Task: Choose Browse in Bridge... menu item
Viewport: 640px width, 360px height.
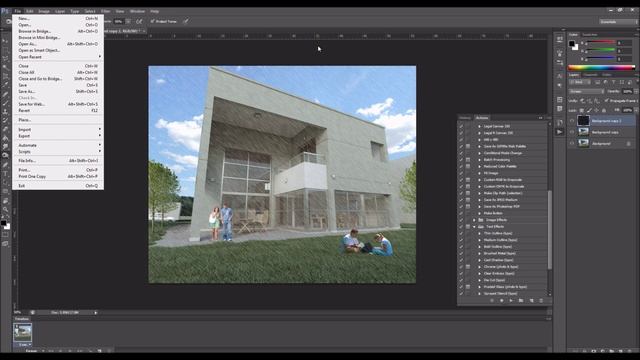Action: 58,31
